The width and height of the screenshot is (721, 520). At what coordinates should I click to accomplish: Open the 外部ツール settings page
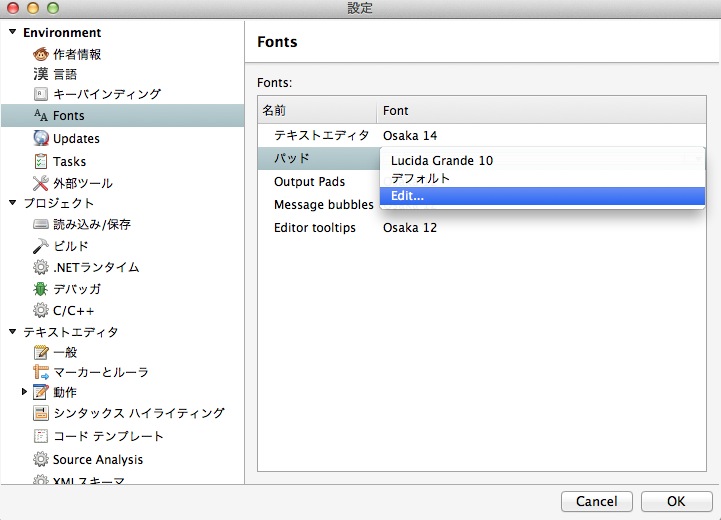(x=83, y=183)
